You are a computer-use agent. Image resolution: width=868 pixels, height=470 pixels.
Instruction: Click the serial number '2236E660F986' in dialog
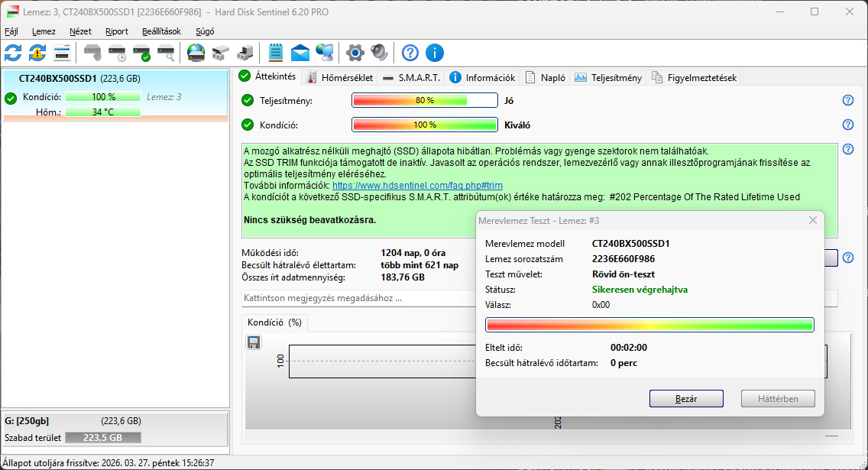(623, 258)
